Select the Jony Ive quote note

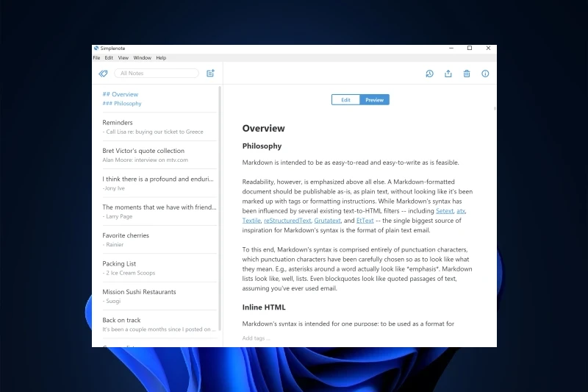(159, 183)
